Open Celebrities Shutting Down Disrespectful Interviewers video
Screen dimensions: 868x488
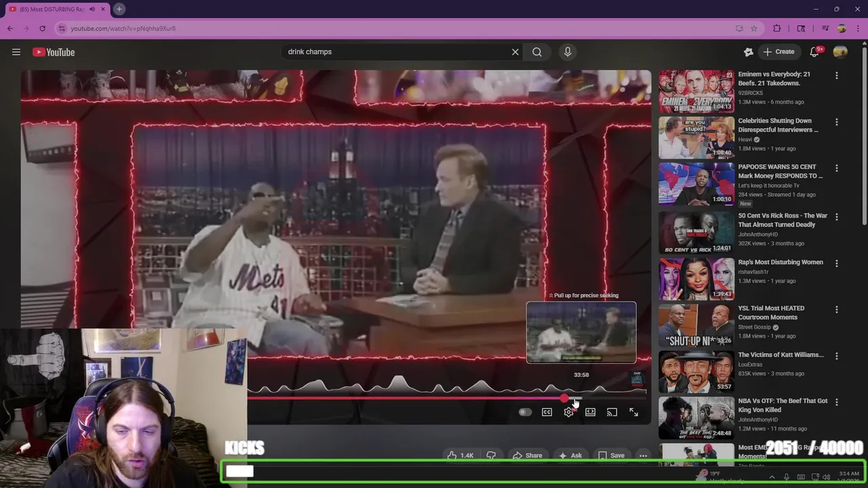point(696,138)
